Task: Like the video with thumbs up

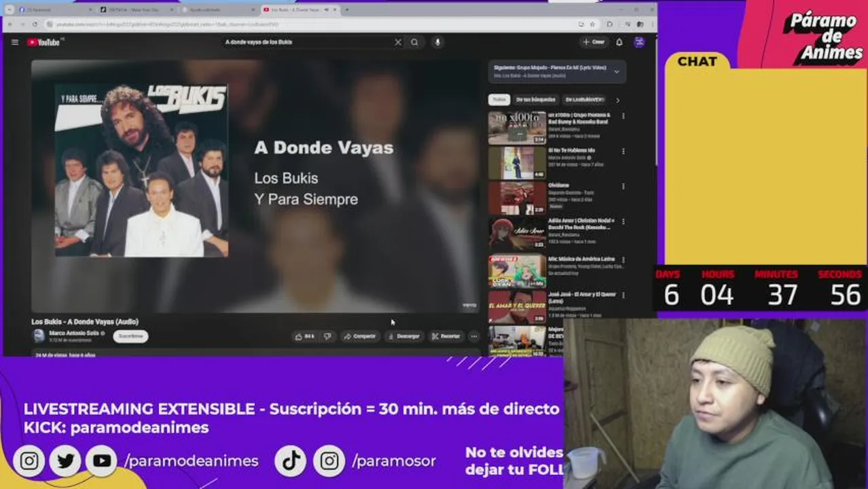Action: pyautogui.click(x=305, y=336)
